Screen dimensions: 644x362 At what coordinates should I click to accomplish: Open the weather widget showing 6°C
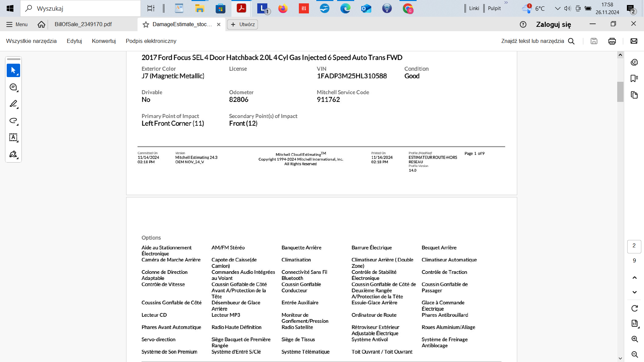click(x=533, y=8)
